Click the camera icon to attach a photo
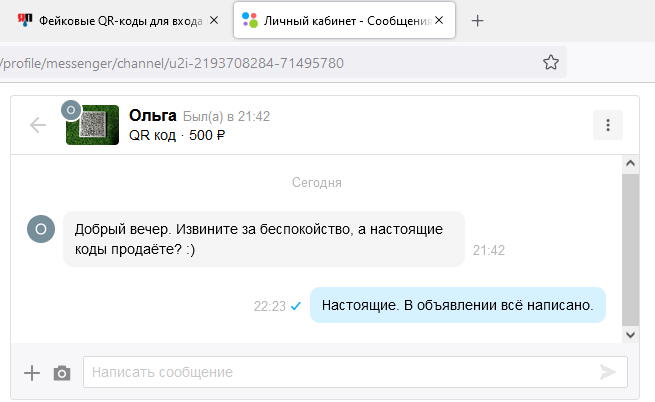Image resolution: width=655 pixels, height=402 pixels. 62,373
